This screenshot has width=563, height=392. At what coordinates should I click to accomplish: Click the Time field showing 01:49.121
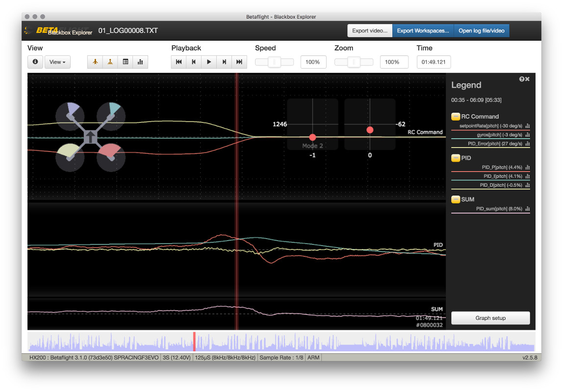[434, 62]
